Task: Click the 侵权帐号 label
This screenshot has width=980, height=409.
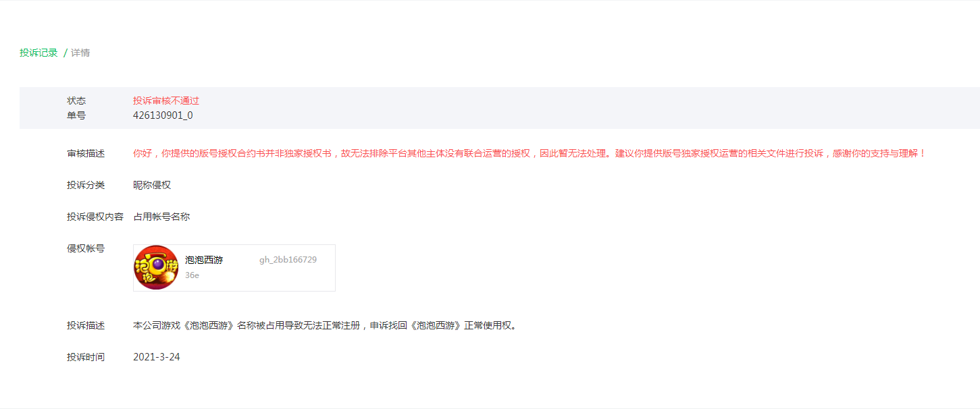Action: (x=86, y=248)
